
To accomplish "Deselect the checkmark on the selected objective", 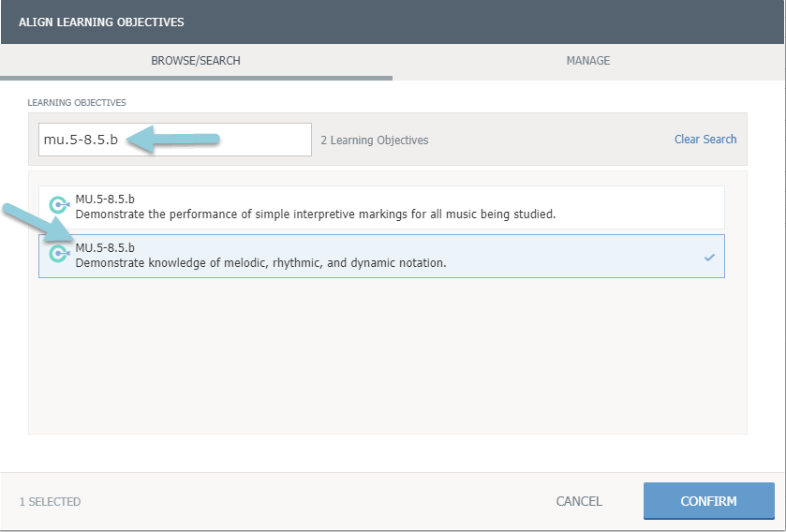I will point(709,257).
